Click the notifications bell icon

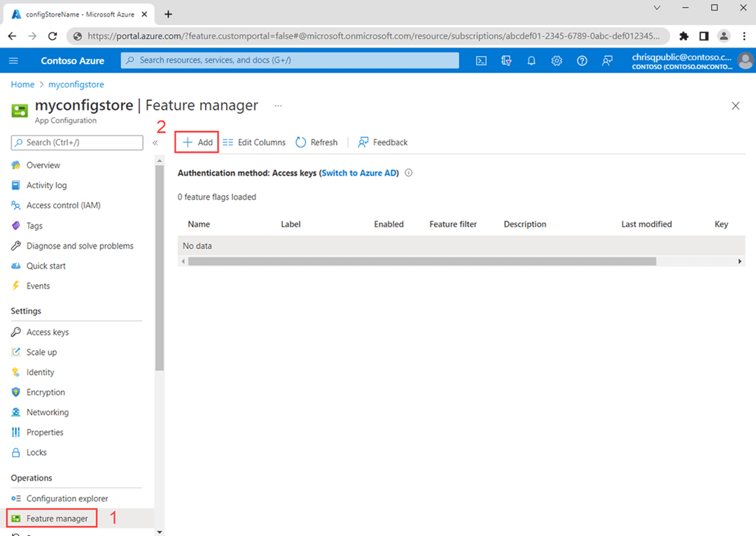[531, 61]
